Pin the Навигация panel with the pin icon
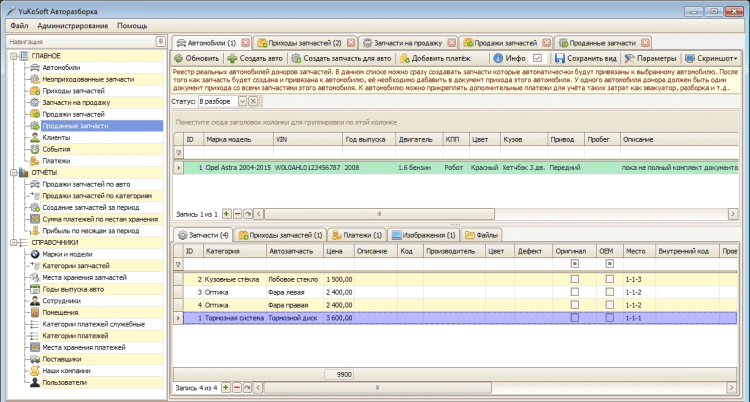This screenshot has height=402, width=750. pyautogui.click(x=161, y=41)
